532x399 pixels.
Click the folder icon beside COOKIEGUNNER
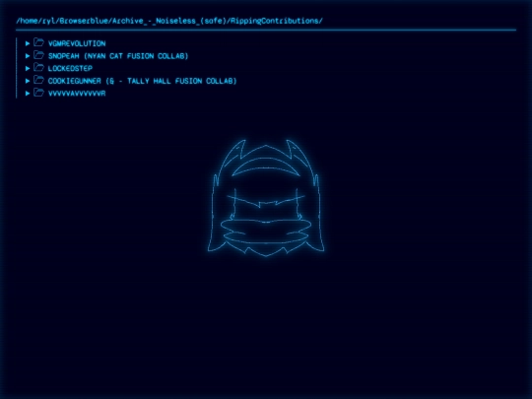click(x=39, y=80)
